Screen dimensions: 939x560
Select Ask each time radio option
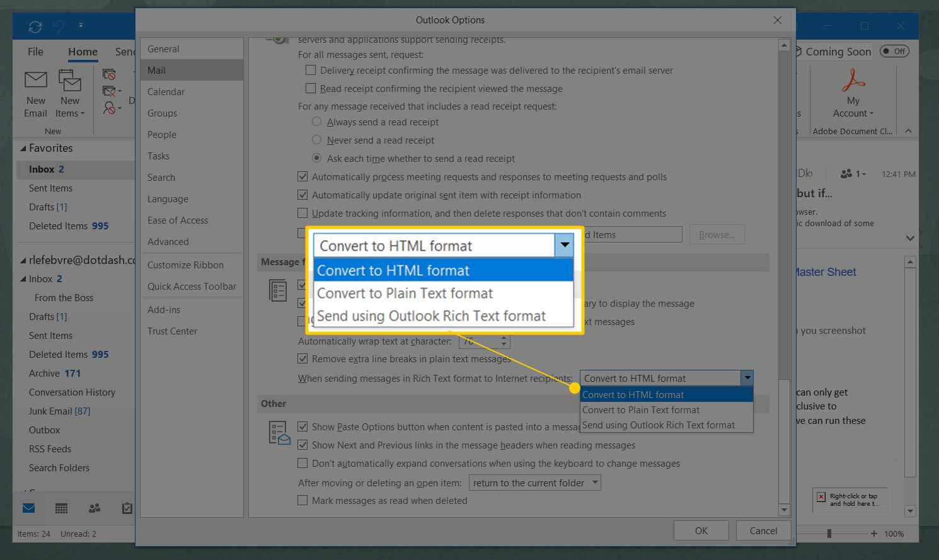(x=317, y=158)
